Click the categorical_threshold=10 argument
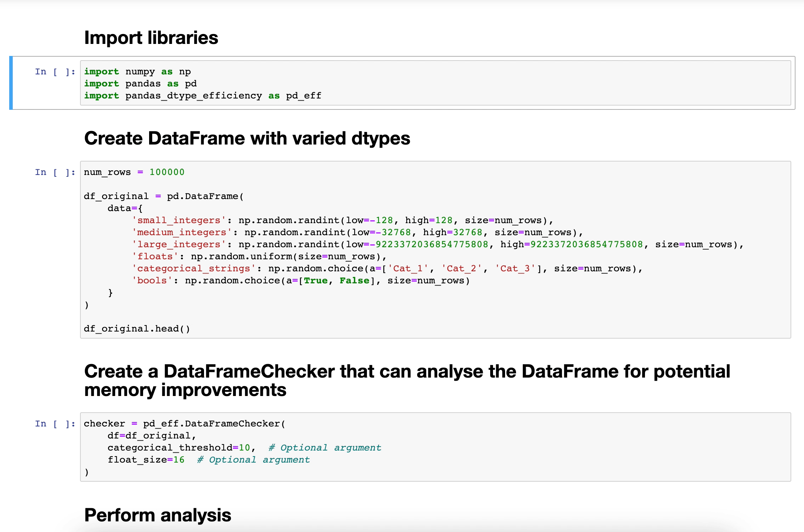The height and width of the screenshot is (532, 804). [x=179, y=448]
